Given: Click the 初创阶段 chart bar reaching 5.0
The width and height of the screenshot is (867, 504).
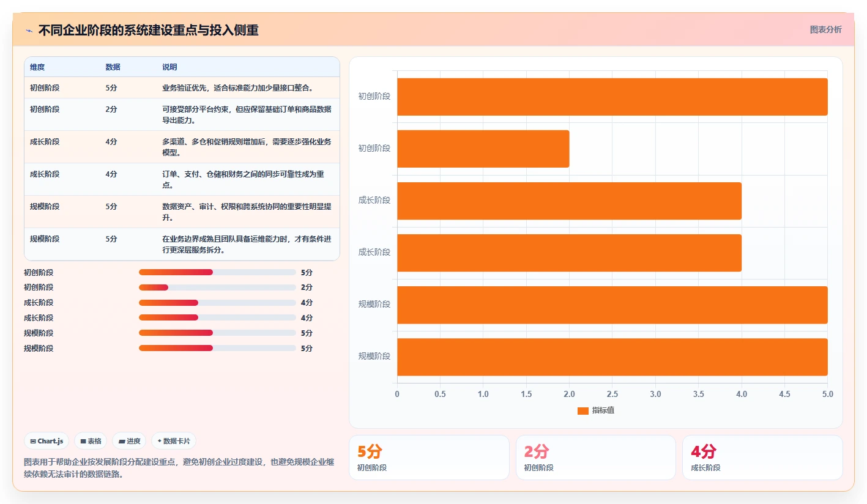Looking at the screenshot, I should click(612, 97).
